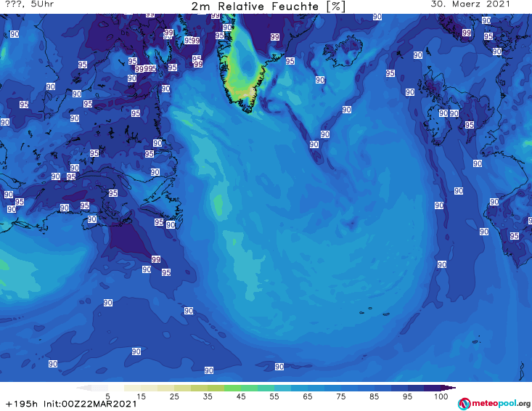Click the '100' value on the color scale
Image resolution: width=532 pixels, height=411 pixels.
coord(441,396)
